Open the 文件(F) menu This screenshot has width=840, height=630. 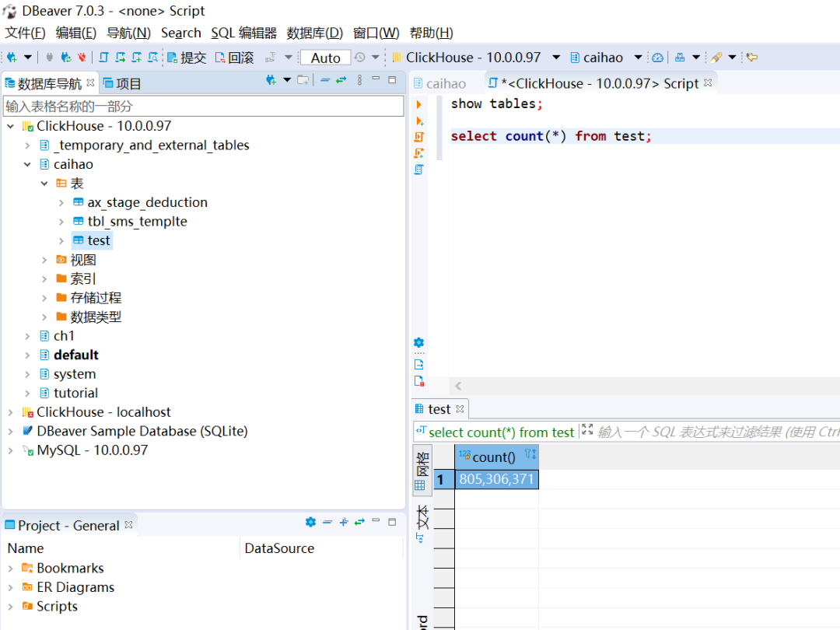coord(25,33)
